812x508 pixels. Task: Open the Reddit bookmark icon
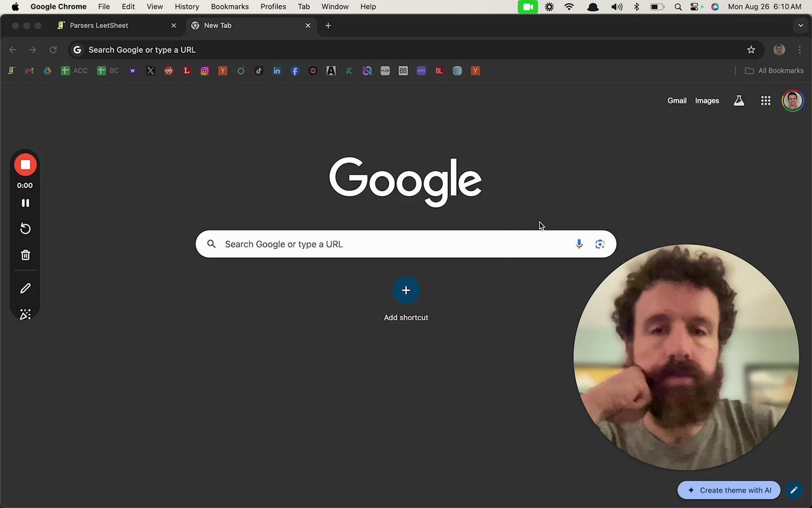169,71
